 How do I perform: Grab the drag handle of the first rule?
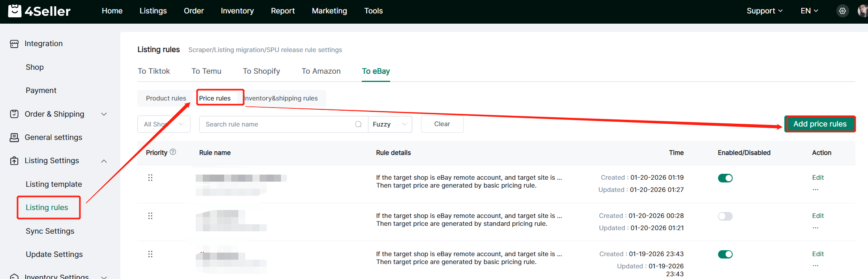(150, 178)
